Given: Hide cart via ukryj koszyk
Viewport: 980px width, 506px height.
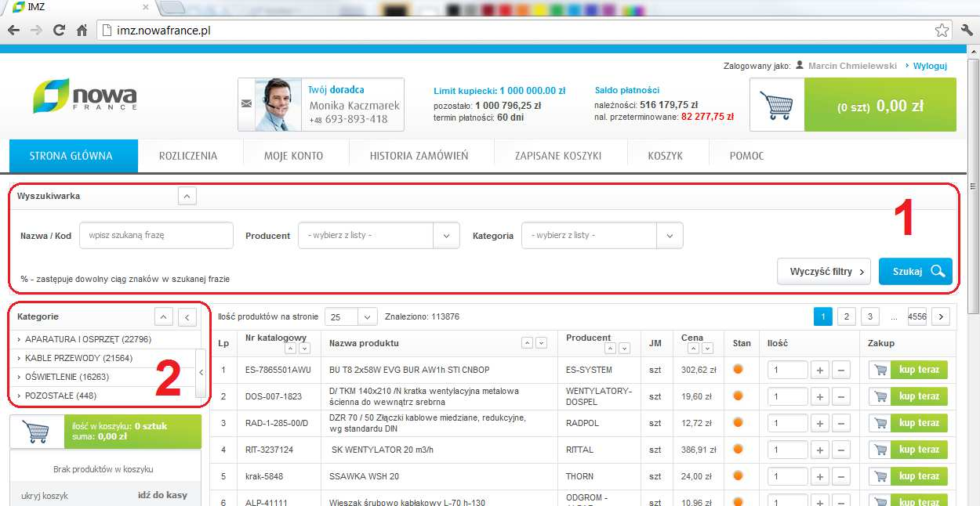Looking at the screenshot, I should pos(46,496).
